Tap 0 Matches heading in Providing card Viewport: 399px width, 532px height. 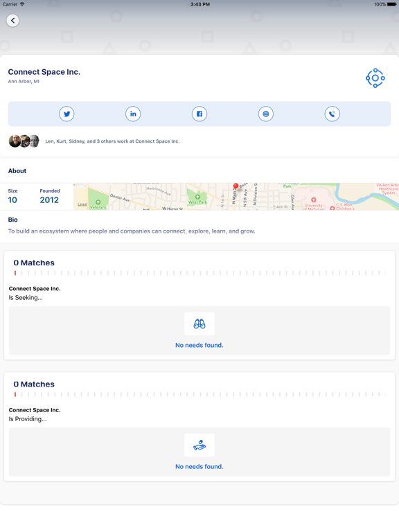[34, 384]
